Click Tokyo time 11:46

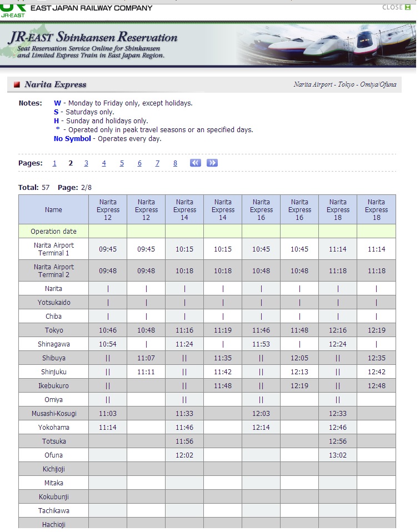[x=261, y=330]
